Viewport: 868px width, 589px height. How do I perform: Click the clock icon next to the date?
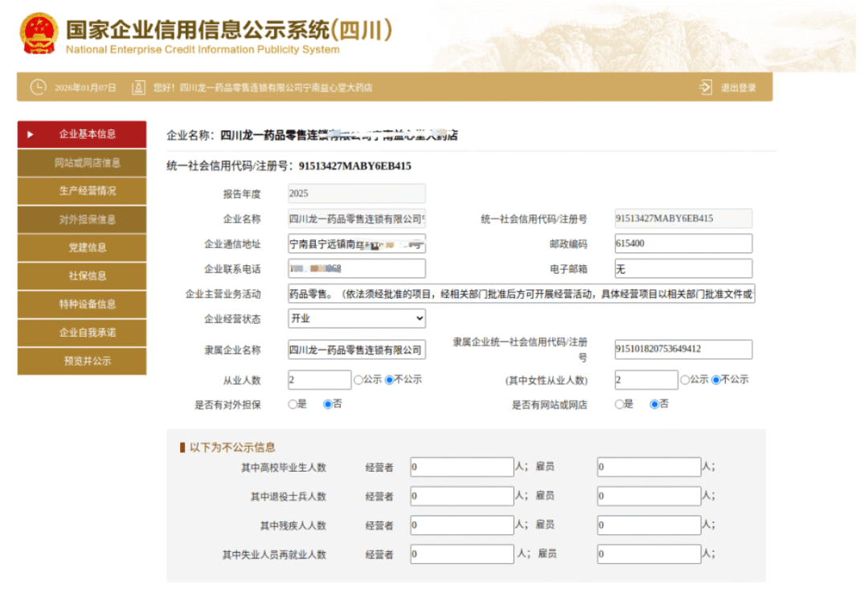click(38, 87)
